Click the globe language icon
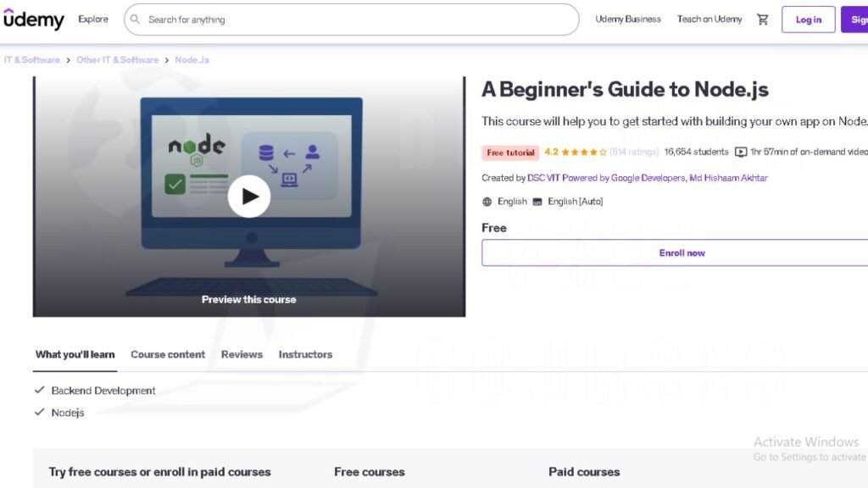The image size is (868, 488). pos(487,202)
